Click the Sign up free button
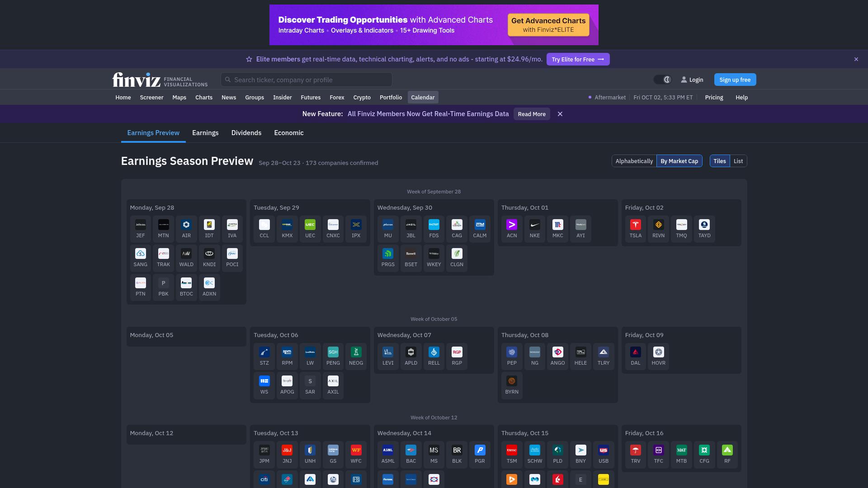 tap(735, 80)
